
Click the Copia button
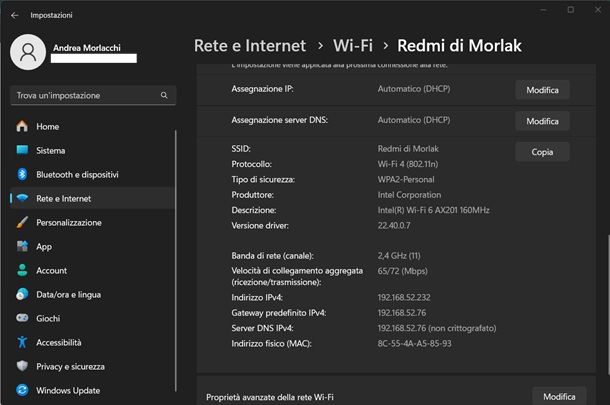pyautogui.click(x=542, y=152)
